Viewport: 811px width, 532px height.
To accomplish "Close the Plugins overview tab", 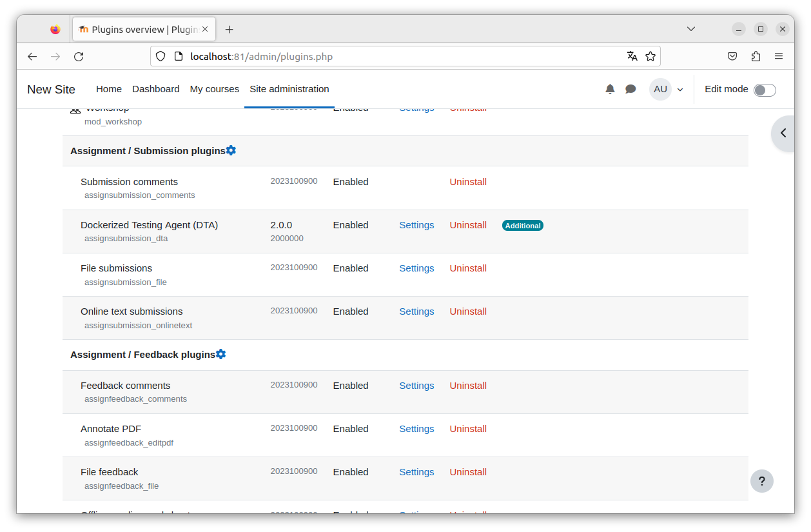I will click(x=206, y=29).
